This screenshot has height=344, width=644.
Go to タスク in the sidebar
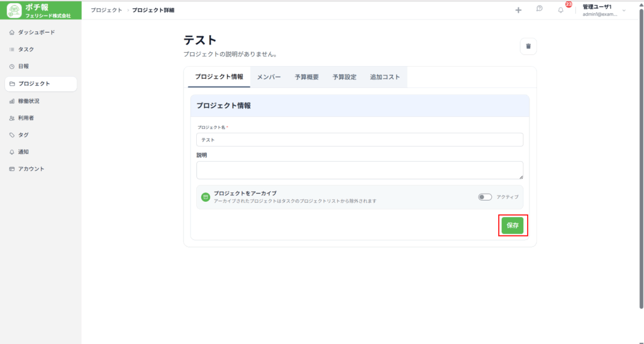click(26, 49)
